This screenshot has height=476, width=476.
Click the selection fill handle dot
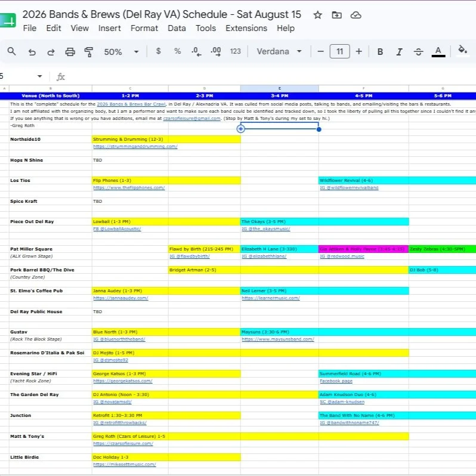(x=319, y=129)
